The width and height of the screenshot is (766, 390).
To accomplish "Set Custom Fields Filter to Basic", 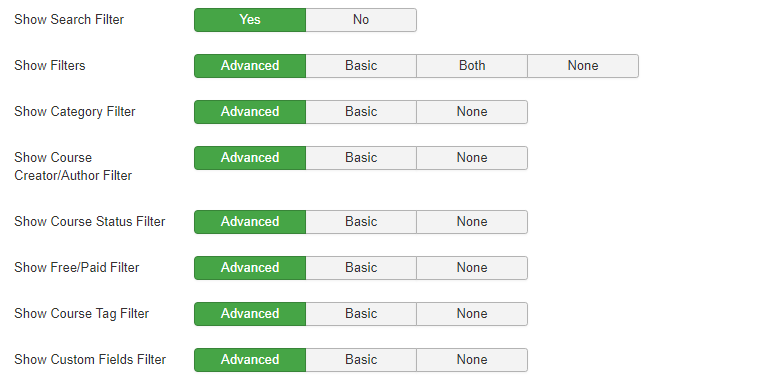I will coord(361,360).
